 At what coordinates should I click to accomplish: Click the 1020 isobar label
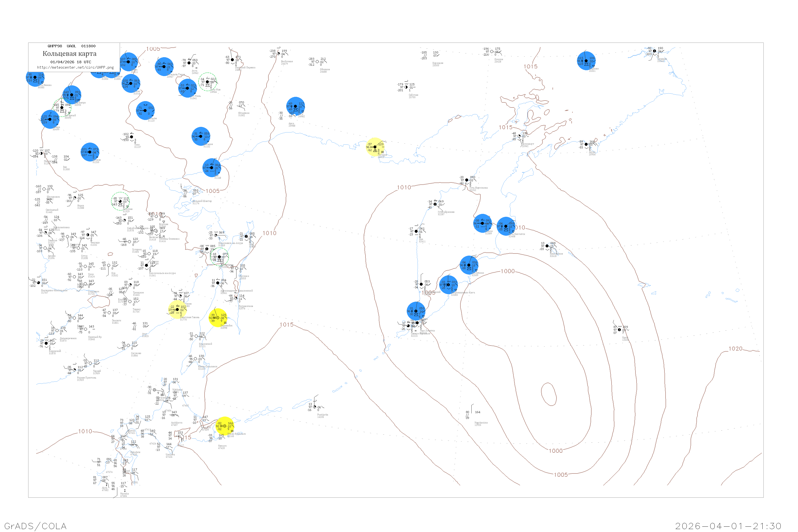[x=735, y=349]
